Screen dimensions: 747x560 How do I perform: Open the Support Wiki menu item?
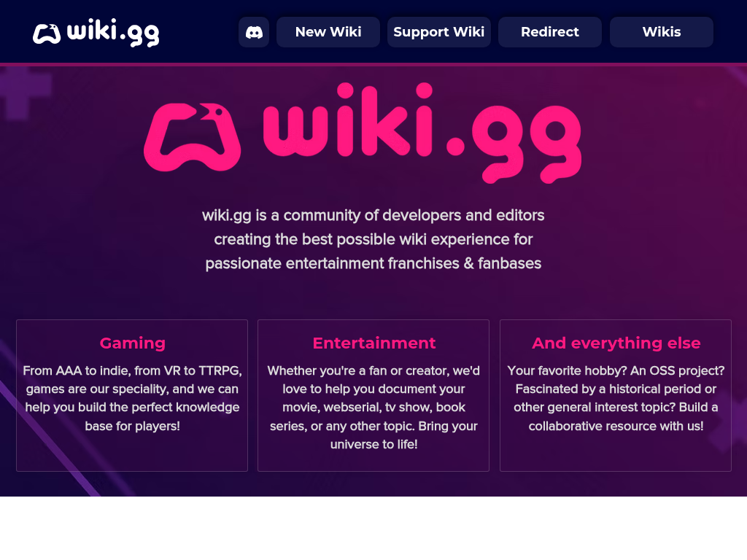coord(438,32)
